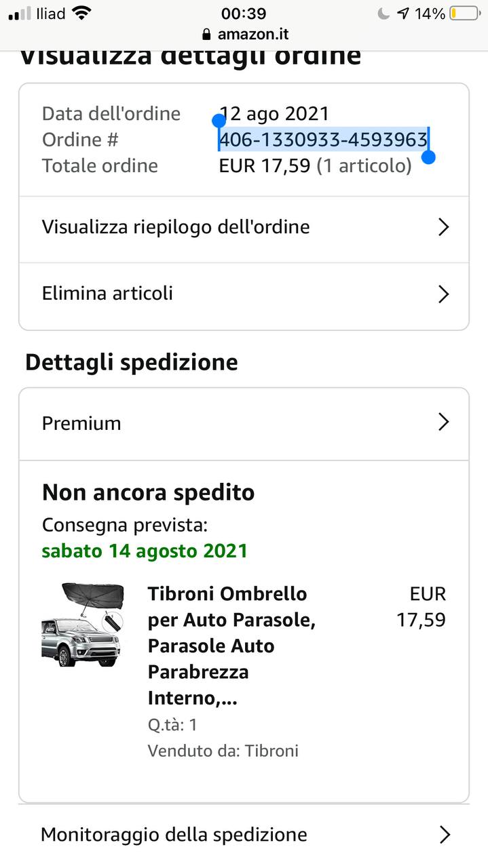Expand chevron next to Visualizza riepilogo dell'ordine
488x868 pixels.
[444, 227]
